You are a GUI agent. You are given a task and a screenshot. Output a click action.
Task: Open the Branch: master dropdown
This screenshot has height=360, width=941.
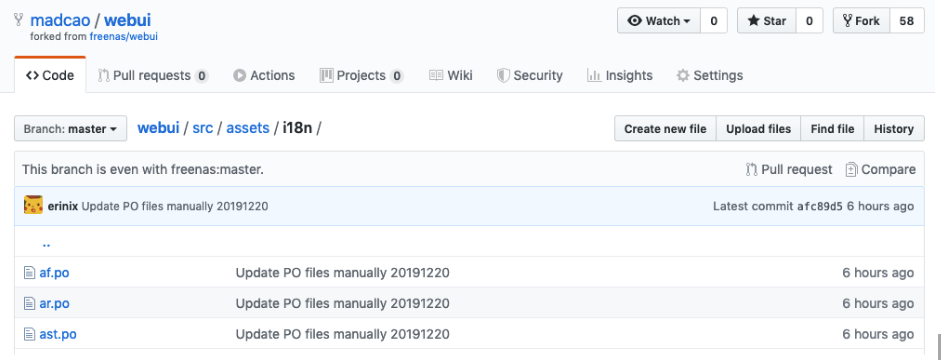(x=71, y=128)
